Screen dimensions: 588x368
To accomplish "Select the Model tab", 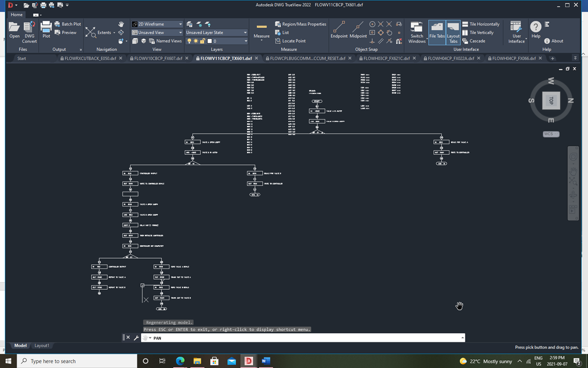I will 20,346.
